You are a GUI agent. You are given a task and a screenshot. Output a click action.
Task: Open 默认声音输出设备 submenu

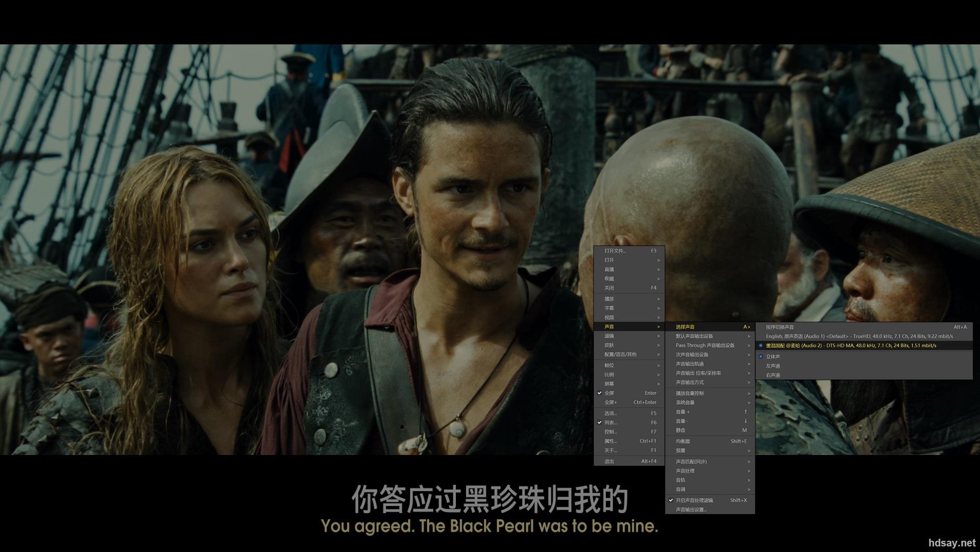click(x=710, y=336)
